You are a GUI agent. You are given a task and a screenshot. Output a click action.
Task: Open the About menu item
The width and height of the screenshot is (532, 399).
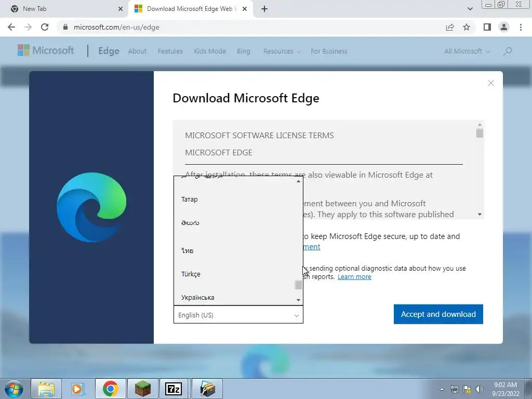(x=137, y=51)
